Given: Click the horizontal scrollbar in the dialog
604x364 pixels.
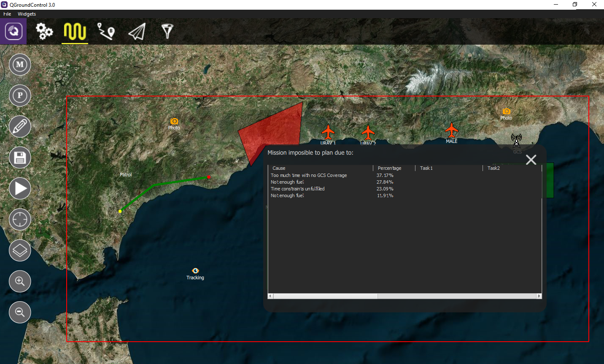Looking at the screenshot, I should (x=326, y=296).
